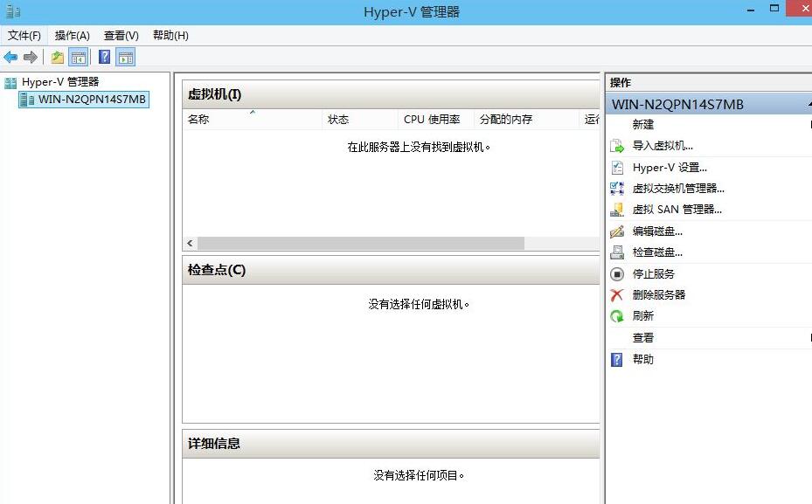Open the 操作(A) menu

click(73, 35)
